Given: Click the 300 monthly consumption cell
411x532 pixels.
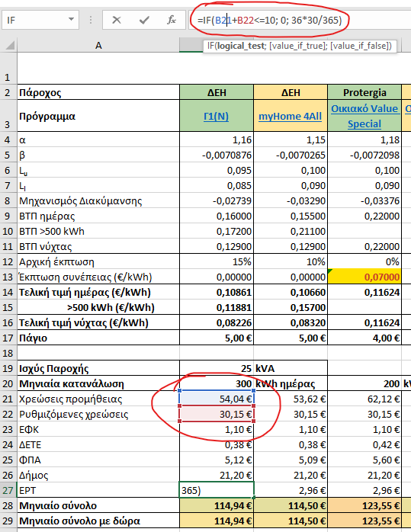Looking at the screenshot, I should (217, 383).
